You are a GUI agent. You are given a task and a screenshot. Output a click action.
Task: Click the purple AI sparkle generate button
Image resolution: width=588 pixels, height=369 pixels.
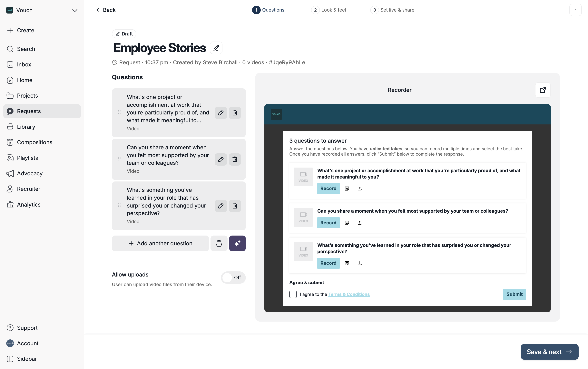click(x=237, y=243)
